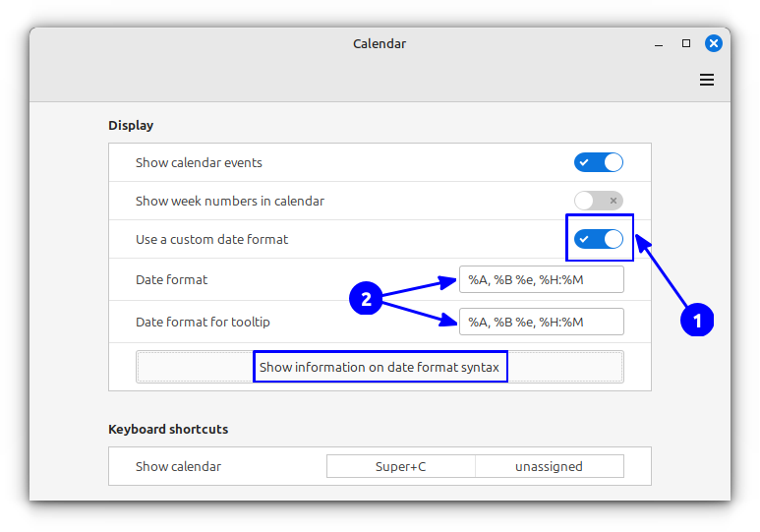This screenshot has width=760, height=532.
Task: Click the Display section heading
Action: click(x=131, y=125)
